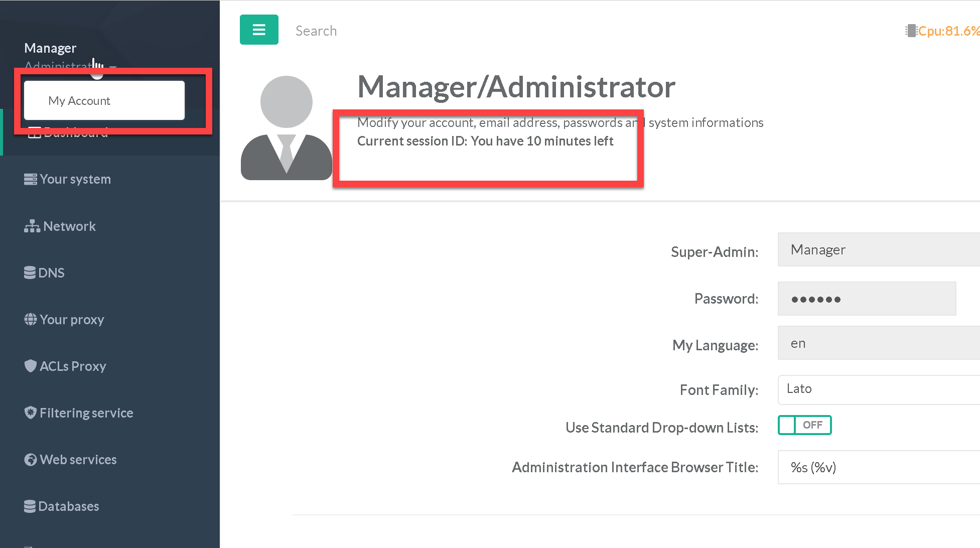Click the Network sitemap icon
980x548 pixels.
point(32,226)
